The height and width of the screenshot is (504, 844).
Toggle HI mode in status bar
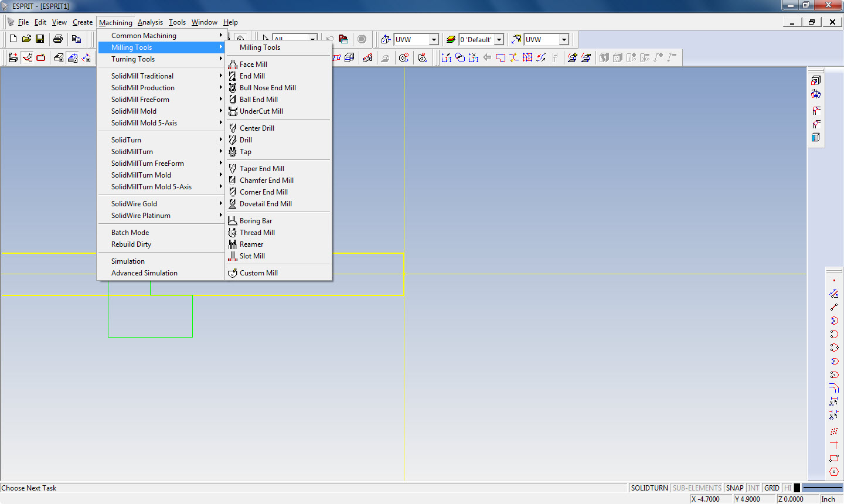point(788,488)
